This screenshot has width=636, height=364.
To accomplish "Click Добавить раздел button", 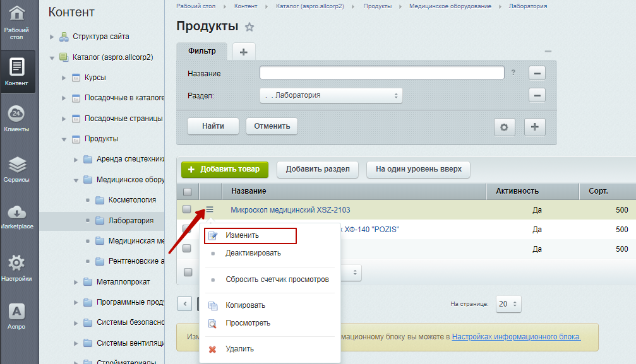I will click(318, 169).
